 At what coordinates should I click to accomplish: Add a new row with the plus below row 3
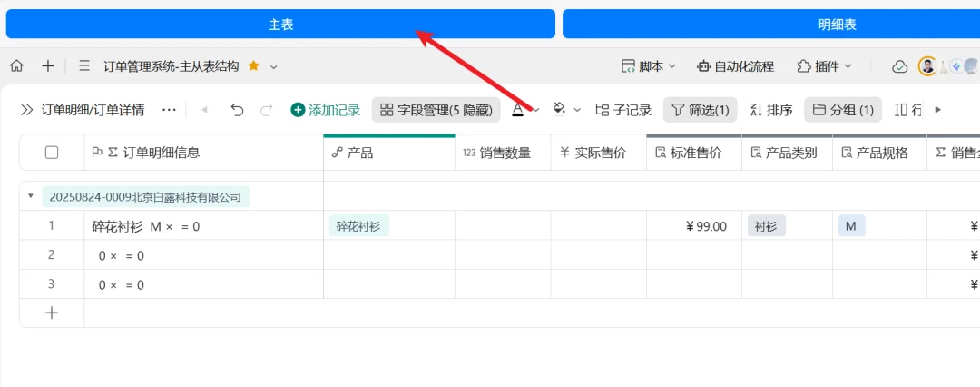52,313
